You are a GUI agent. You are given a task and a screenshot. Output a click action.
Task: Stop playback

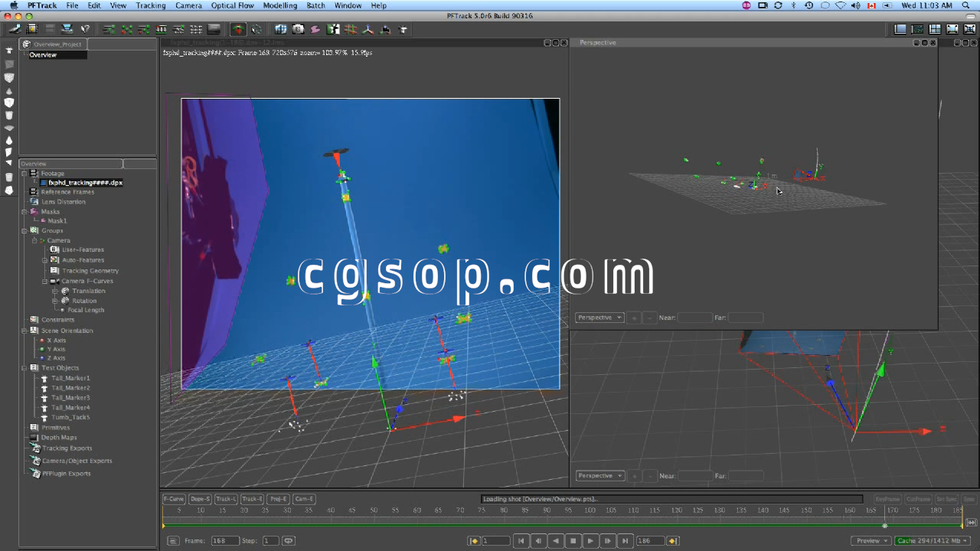tap(573, 541)
